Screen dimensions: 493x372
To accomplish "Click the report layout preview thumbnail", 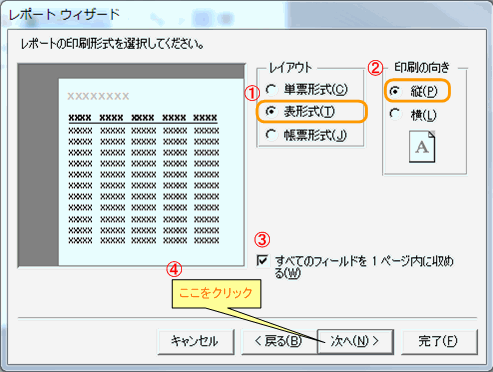I will click(131, 165).
